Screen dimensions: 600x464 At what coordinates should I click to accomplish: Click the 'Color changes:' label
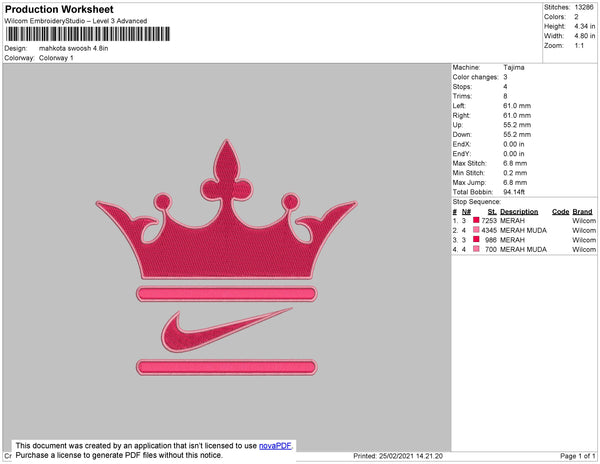point(475,77)
